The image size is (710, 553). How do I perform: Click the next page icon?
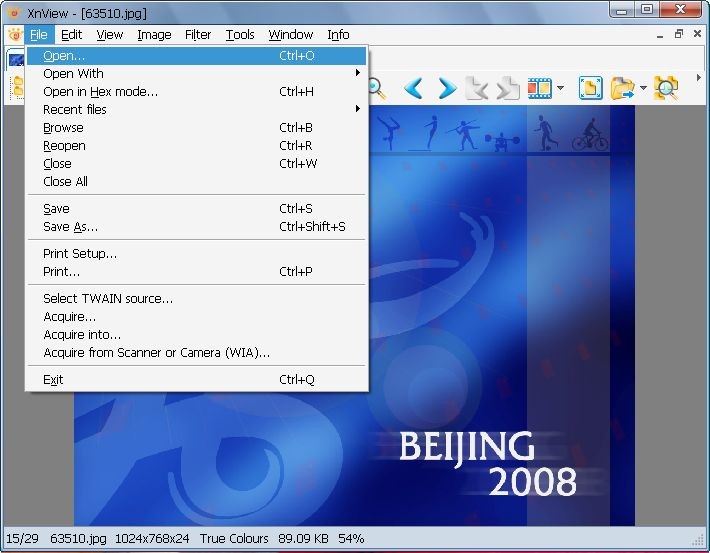508,88
